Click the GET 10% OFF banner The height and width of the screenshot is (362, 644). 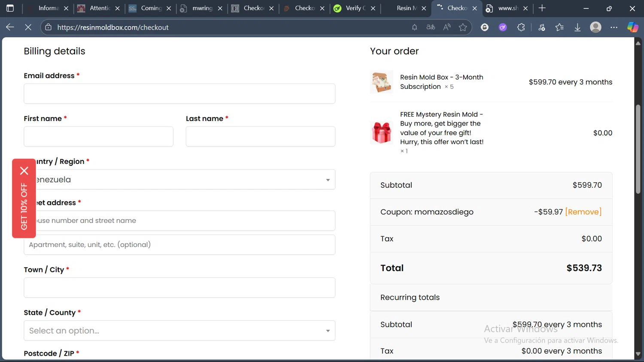[x=24, y=206]
